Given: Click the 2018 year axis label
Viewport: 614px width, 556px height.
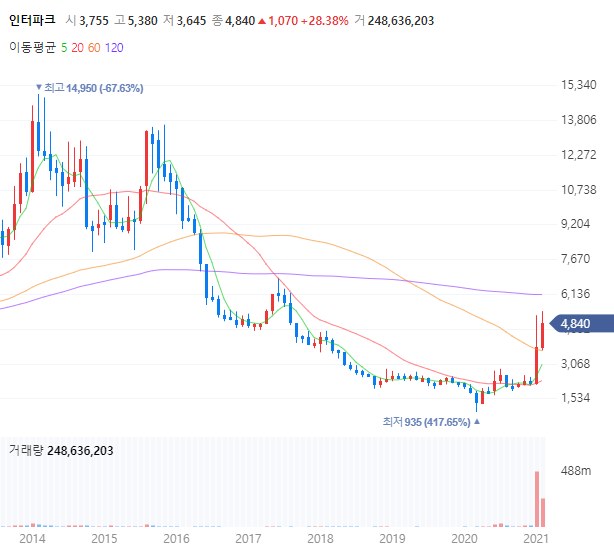Looking at the screenshot, I should click(320, 539).
